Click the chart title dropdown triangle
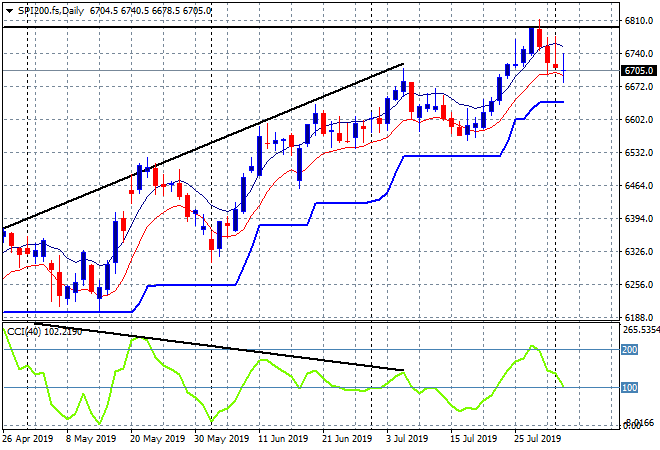 [x=9, y=11]
